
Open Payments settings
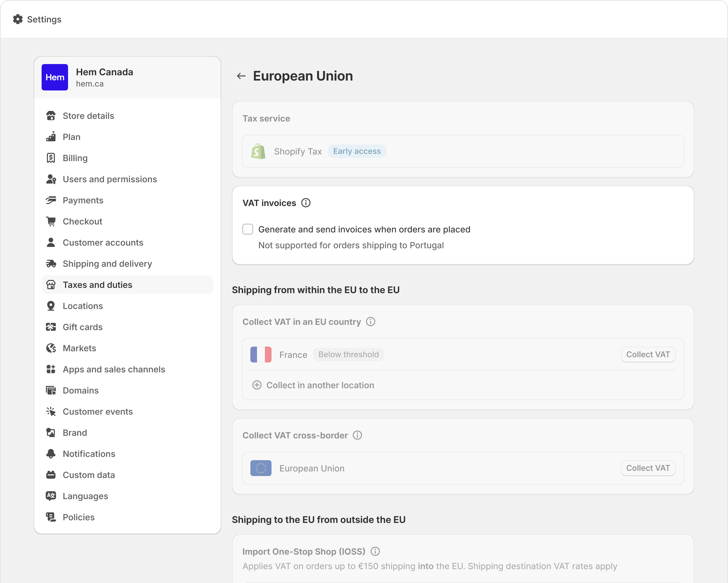[127, 200]
